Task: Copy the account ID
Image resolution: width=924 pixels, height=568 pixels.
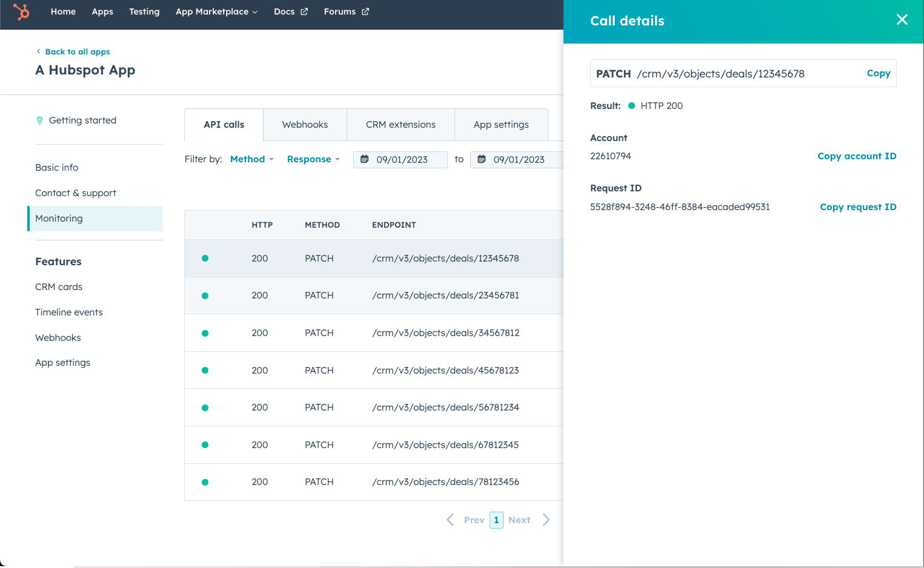Action: point(856,156)
